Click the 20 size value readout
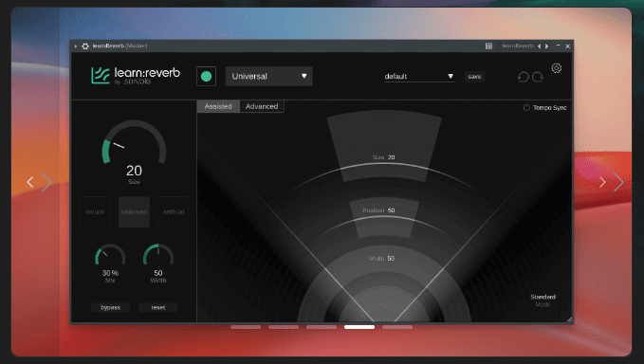The image size is (644, 364). [134, 171]
